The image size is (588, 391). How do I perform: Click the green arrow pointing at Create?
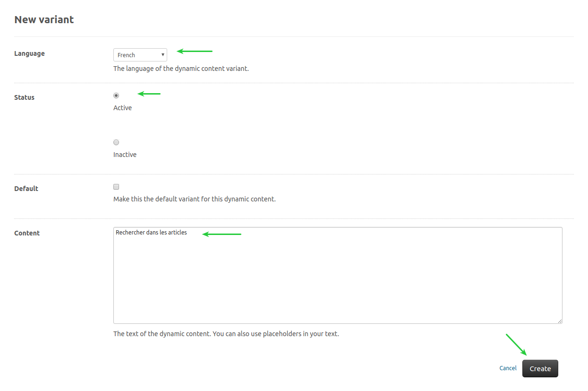[516, 344]
